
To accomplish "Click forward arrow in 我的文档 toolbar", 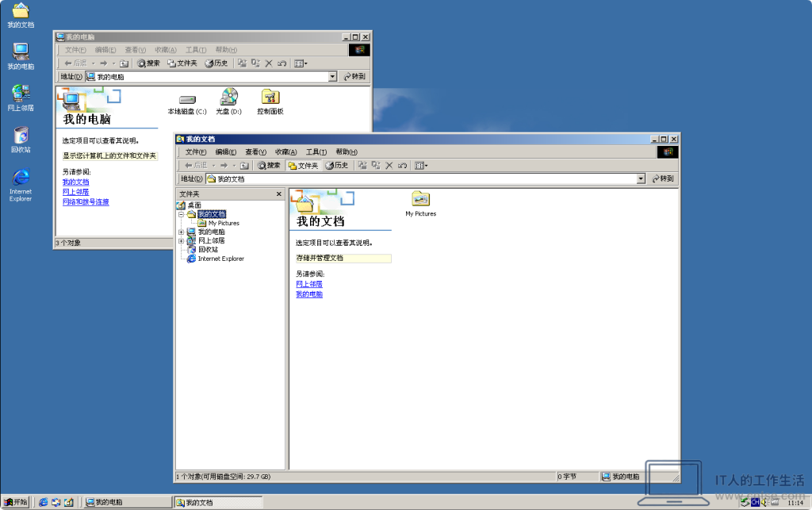I will coord(224,165).
